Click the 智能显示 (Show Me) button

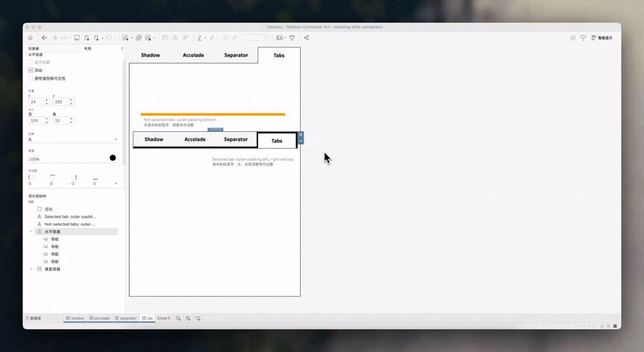(601, 38)
